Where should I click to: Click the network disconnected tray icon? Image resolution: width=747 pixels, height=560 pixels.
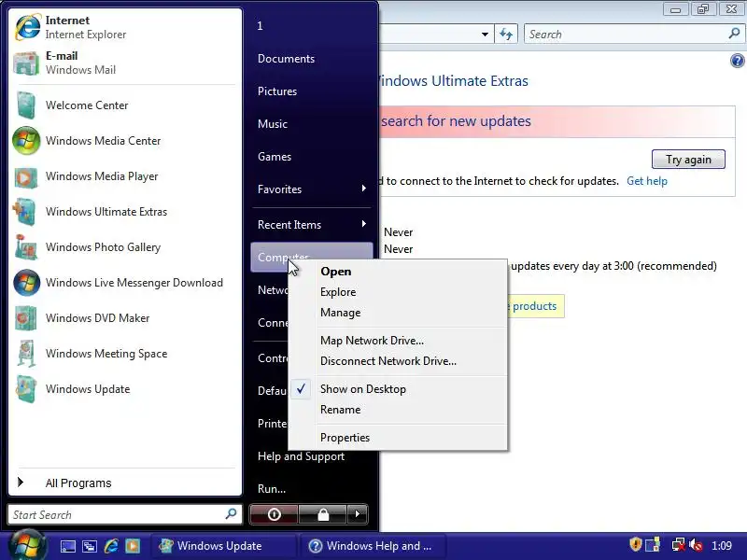tap(678, 545)
